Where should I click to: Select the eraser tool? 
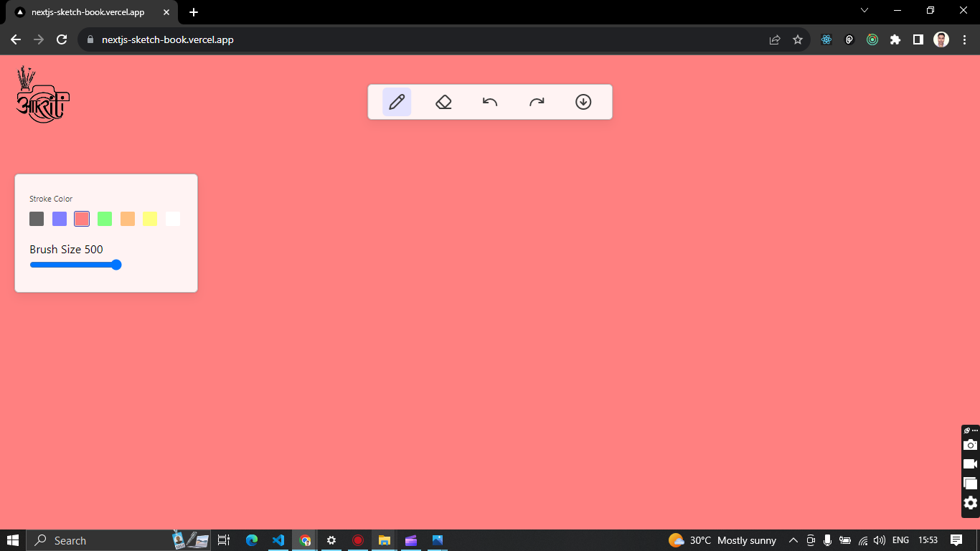pyautogui.click(x=443, y=102)
